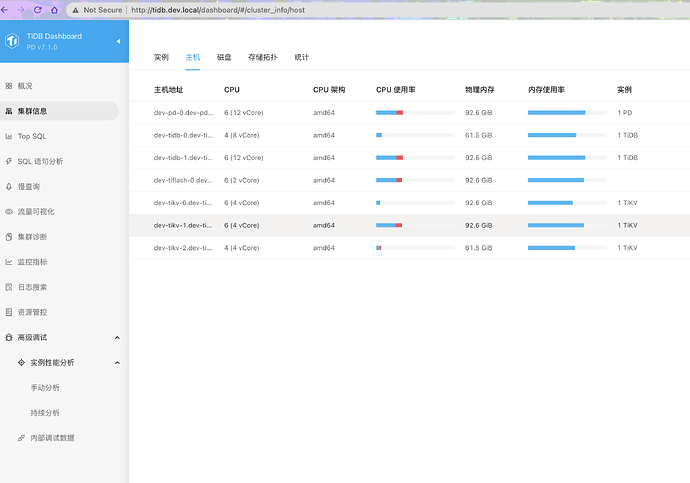Screen dimensions: 690x483
Task: Open the 磁盘 tab
Action: [224, 57]
